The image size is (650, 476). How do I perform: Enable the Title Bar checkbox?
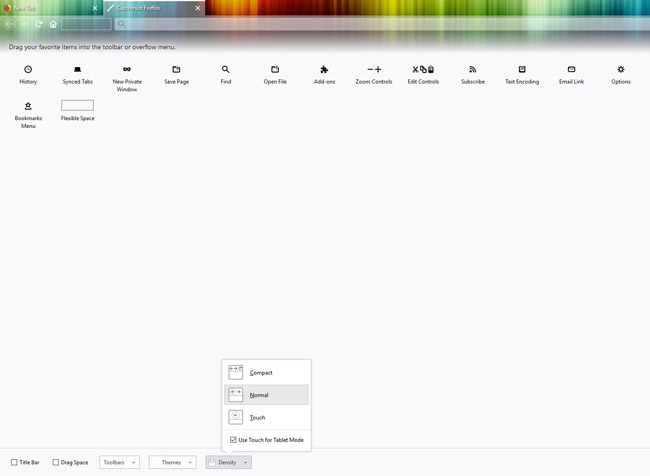coord(14,463)
